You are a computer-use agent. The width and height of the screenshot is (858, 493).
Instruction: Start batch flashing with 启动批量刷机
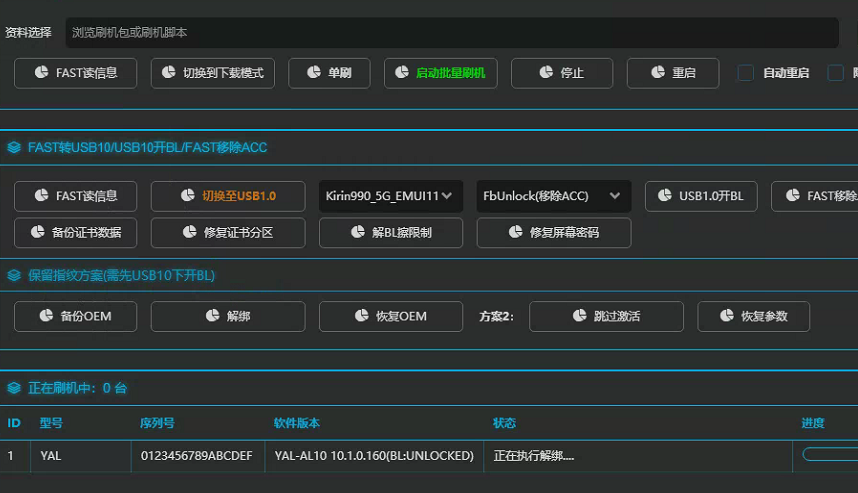[x=441, y=73]
